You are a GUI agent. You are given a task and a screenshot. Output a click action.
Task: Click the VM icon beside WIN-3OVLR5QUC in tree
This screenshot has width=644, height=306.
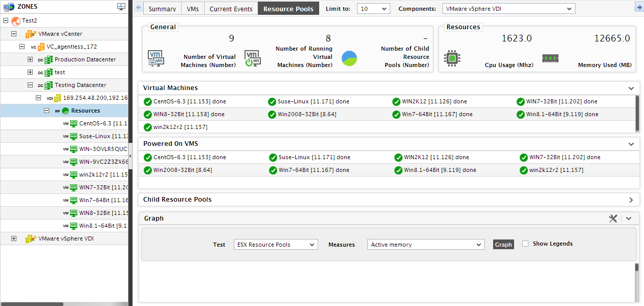(74, 149)
